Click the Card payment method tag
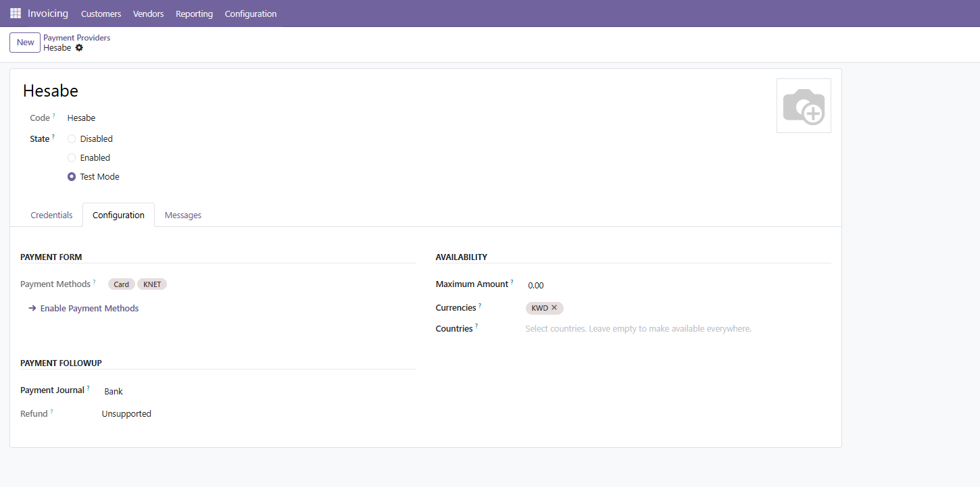 coord(122,284)
